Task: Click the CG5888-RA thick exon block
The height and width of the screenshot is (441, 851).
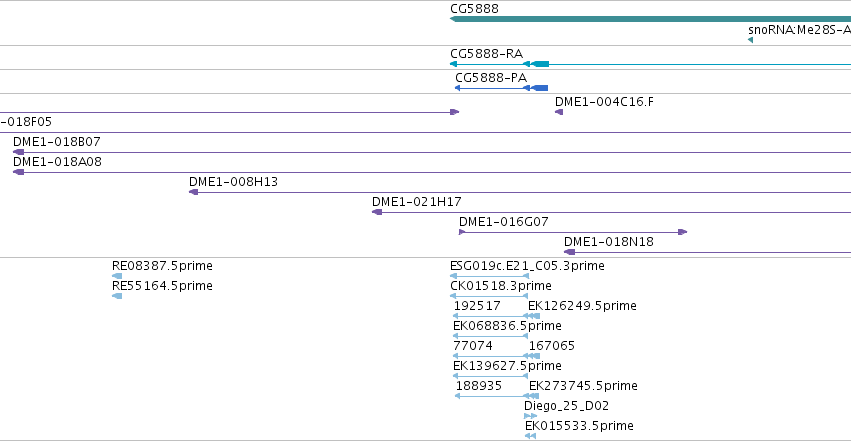Action: click(541, 64)
